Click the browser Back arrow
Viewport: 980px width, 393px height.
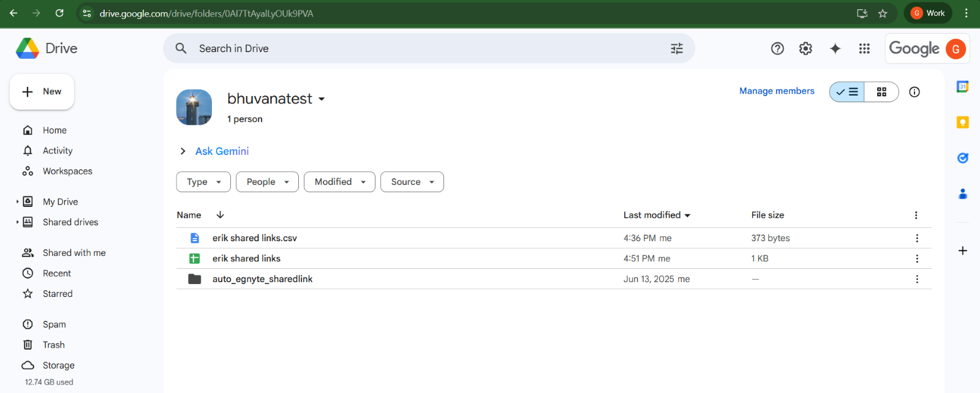(x=13, y=13)
